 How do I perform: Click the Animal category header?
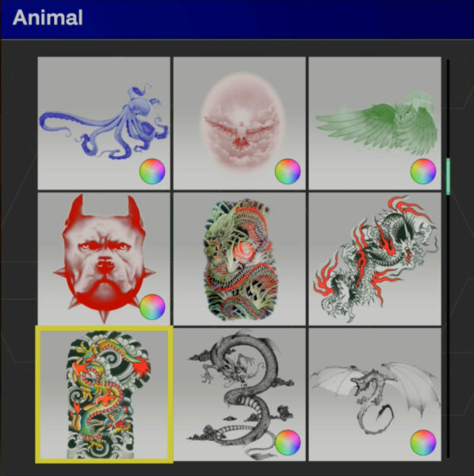pos(48,17)
